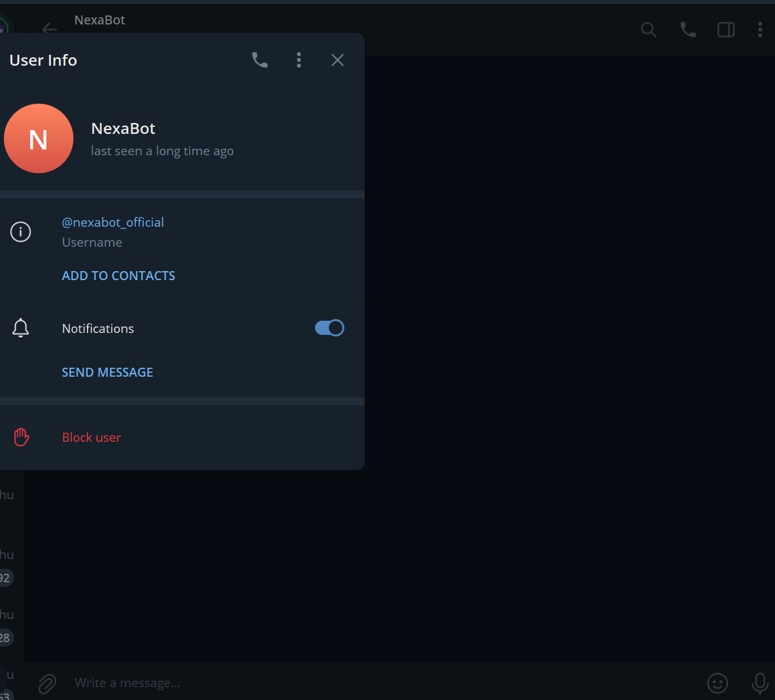Close the User Info panel
775x700 pixels.
(338, 60)
